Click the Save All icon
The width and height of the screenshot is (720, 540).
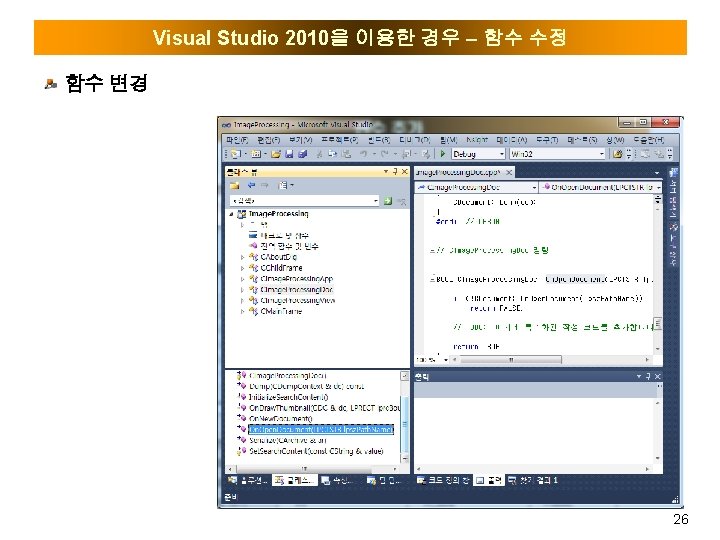click(x=302, y=154)
